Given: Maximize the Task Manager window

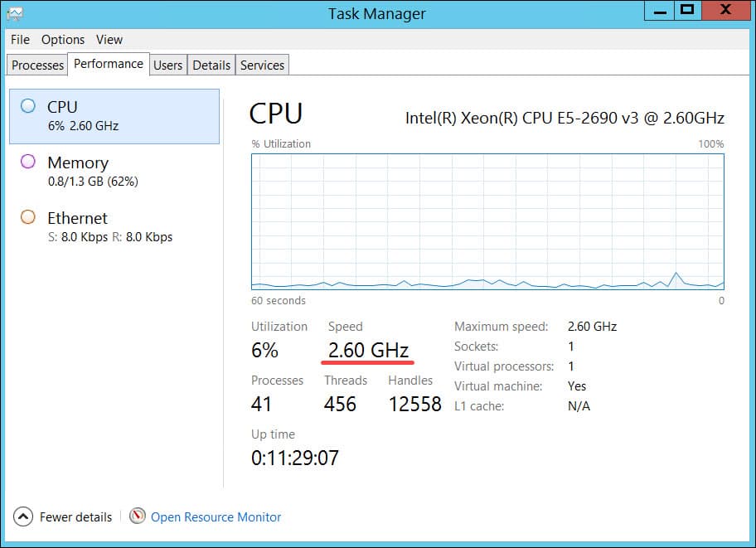Looking at the screenshot, I should click(686, 11).
